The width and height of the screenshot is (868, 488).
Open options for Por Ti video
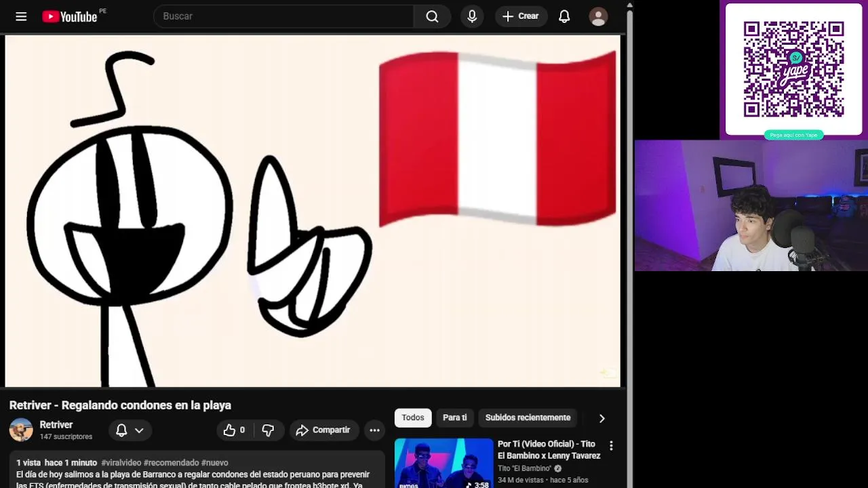click(x=611, y=445)
